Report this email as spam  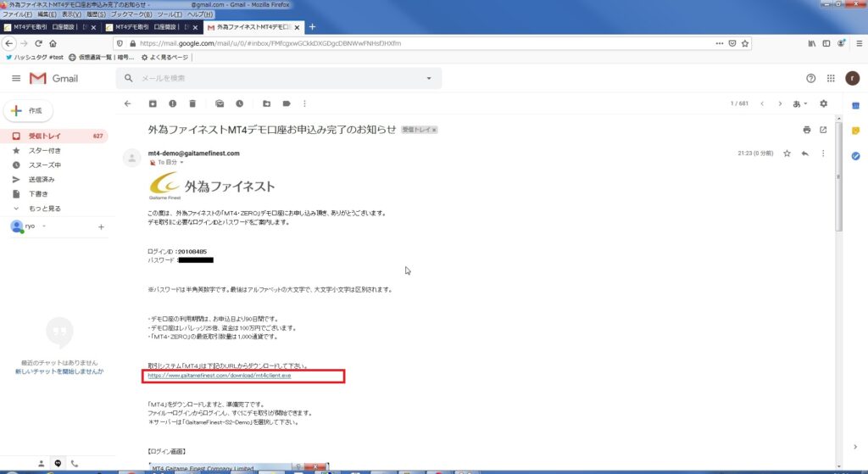(173, 103)
